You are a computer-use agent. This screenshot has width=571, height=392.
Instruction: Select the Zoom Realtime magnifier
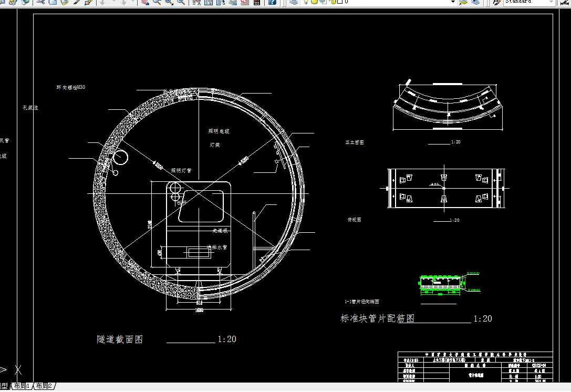pos(157,2)
